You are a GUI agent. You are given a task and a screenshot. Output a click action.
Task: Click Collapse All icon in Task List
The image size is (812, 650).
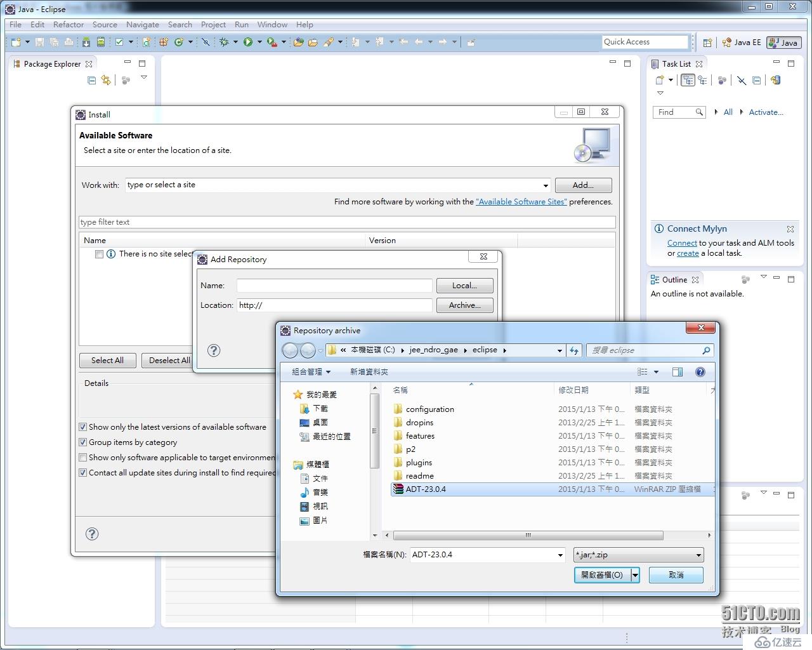(x=756, y=80)
